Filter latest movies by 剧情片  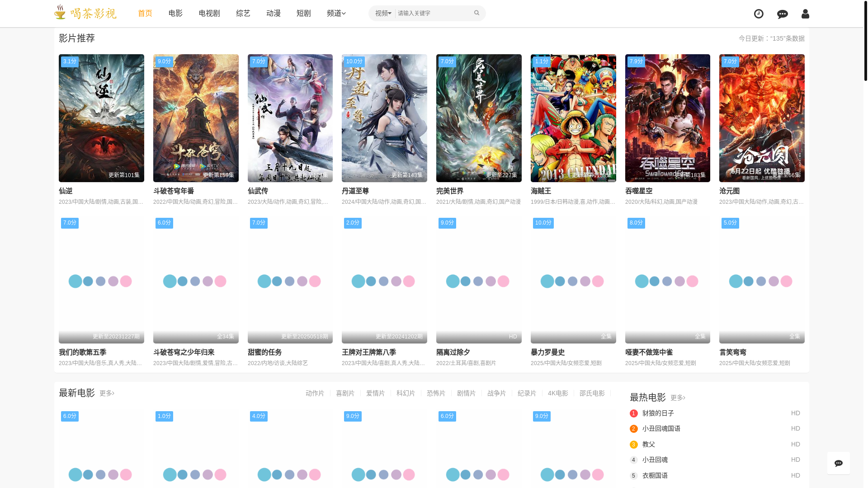click(x=466, y=394)
